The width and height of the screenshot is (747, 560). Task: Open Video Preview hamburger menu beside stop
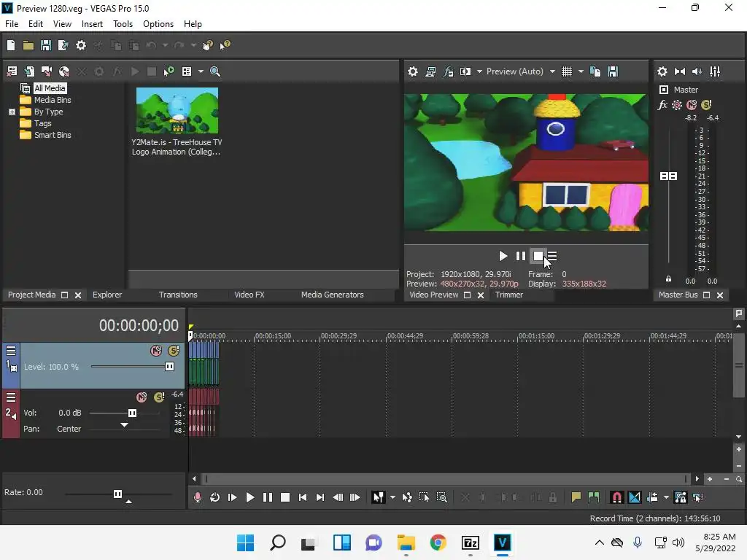pyautogui.click(x=552, y=256)
